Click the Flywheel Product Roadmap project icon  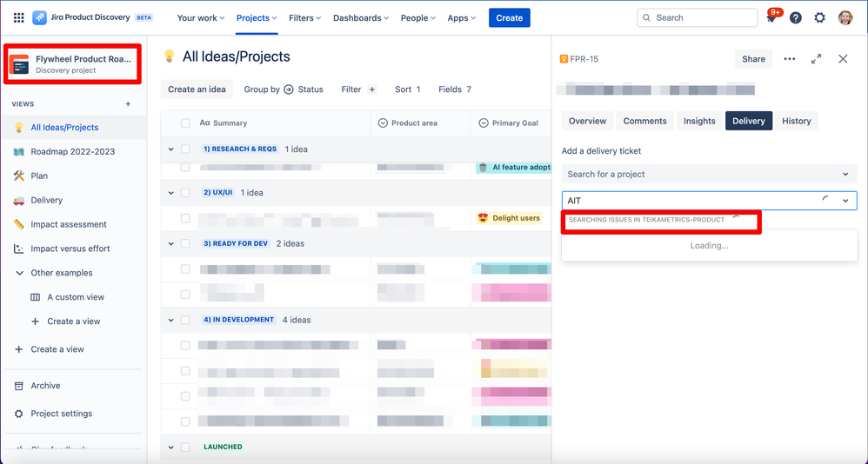click(19, 64)
